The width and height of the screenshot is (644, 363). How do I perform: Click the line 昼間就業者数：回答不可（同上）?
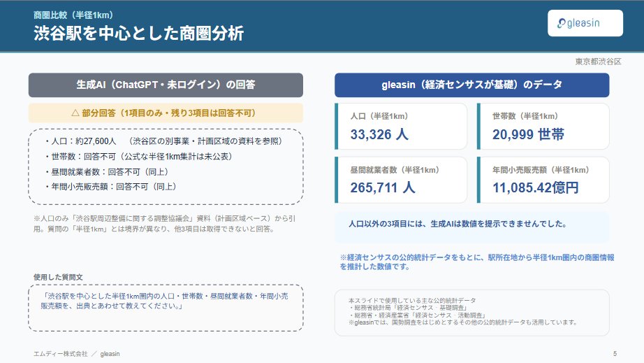pyautogui.click(x=108, y=171)
